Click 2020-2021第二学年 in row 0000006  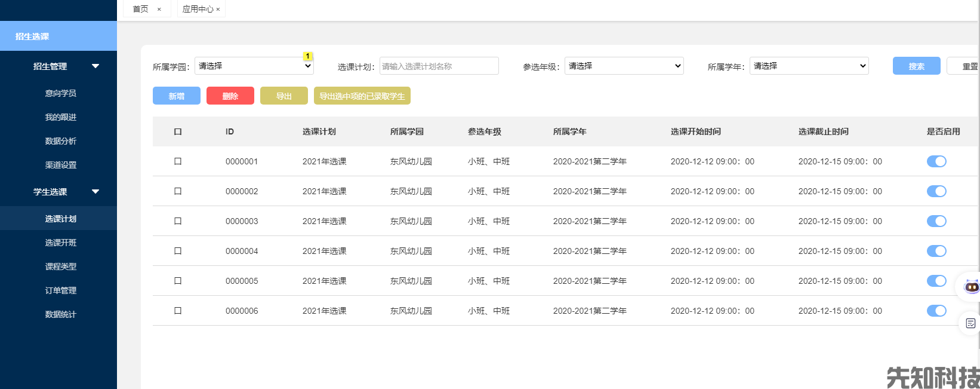coord(590,311)
